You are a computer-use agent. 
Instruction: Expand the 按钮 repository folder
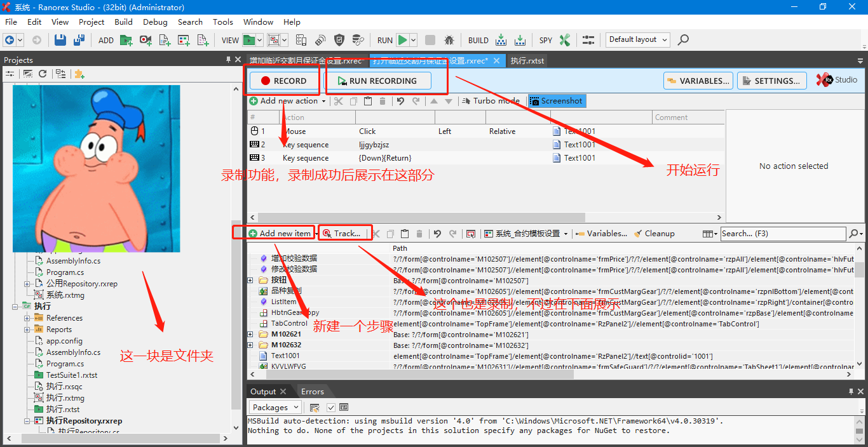pos(251,281)
